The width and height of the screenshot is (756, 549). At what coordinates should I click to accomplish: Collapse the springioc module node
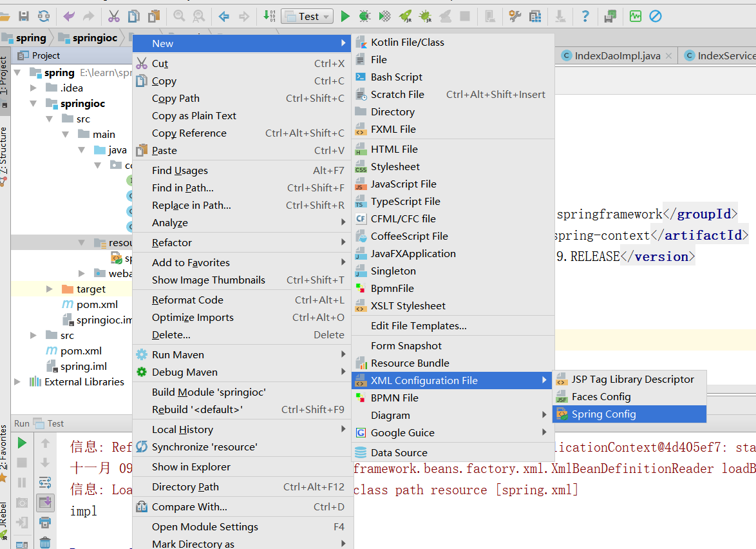click(x=33, y=103)
